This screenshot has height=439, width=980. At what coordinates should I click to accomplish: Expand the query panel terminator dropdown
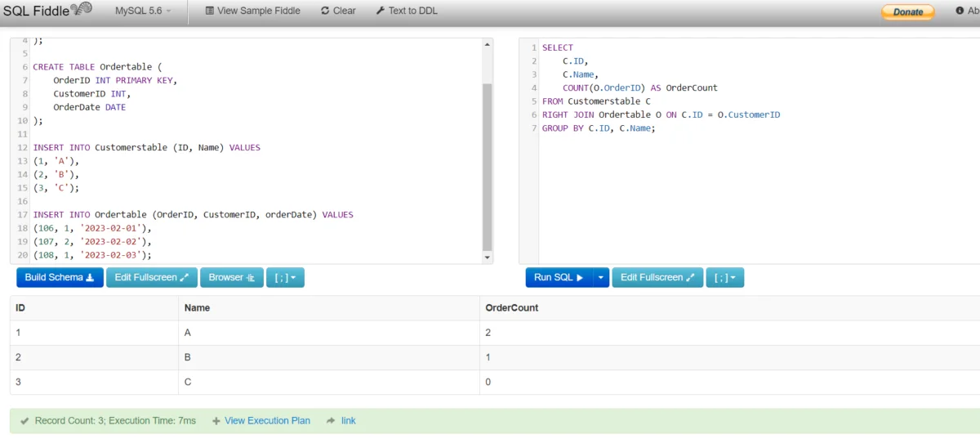pyautogui.click(x=724, y=278)
